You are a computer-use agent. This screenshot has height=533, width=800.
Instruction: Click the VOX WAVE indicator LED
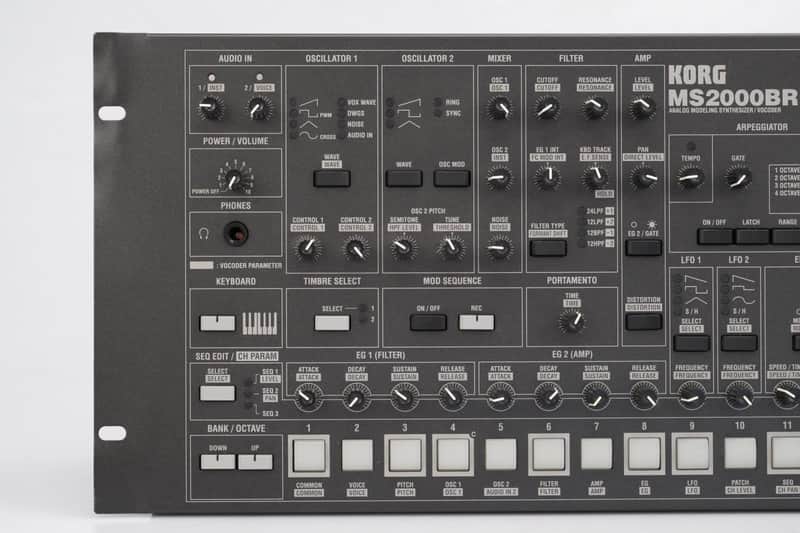pyautogui.click(x=342, y=102)
